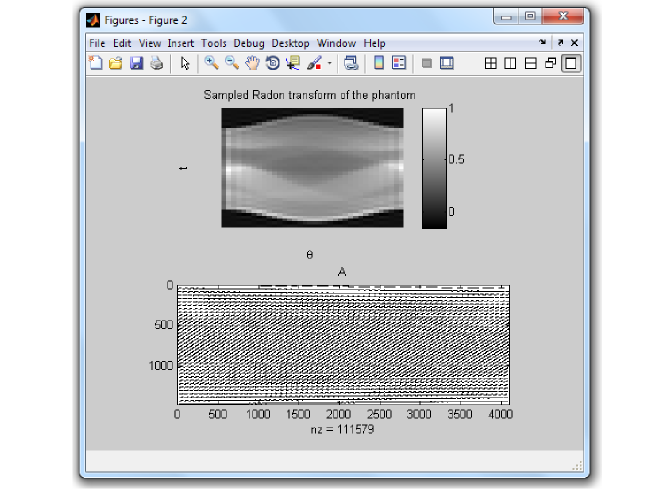Open the Debug menu
The width and height of the screenshot is (664, 498).
(x=249, y=43)
